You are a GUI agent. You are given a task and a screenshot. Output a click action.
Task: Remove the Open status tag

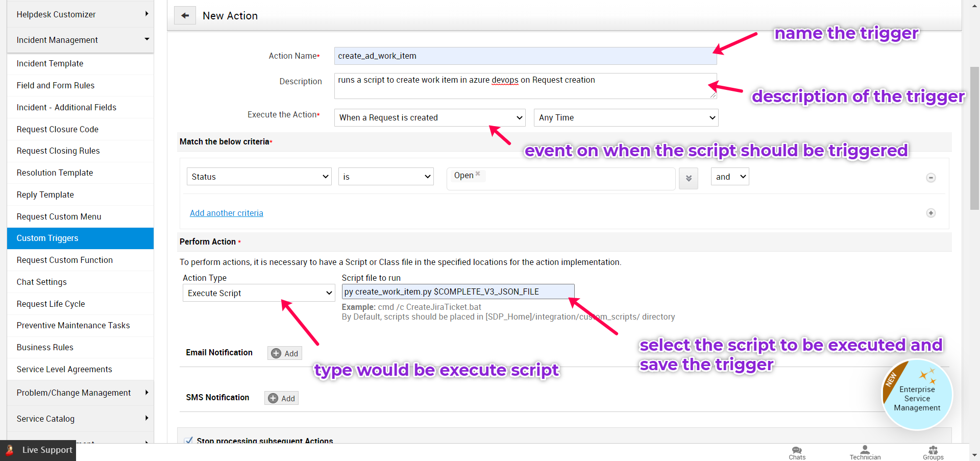[478, 174]
